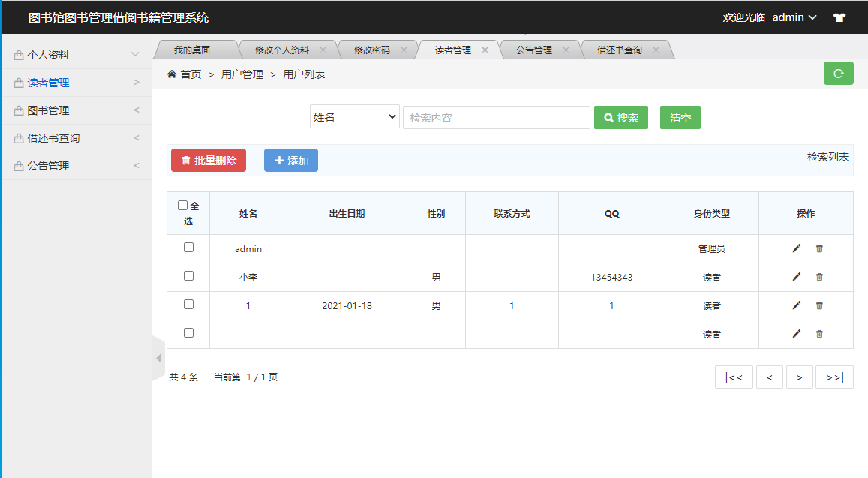
Task: Click the delete trash icon on admin's row
Action: point(819,248)
